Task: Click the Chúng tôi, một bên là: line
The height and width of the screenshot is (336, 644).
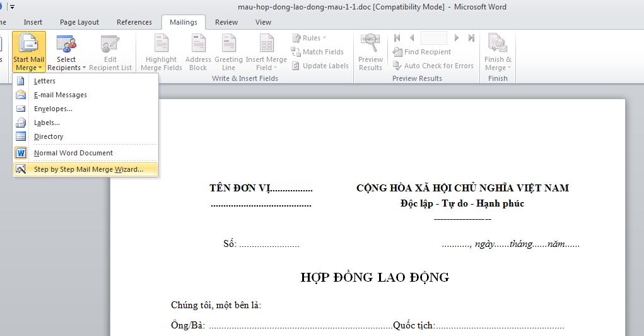Action: (216, 305)
